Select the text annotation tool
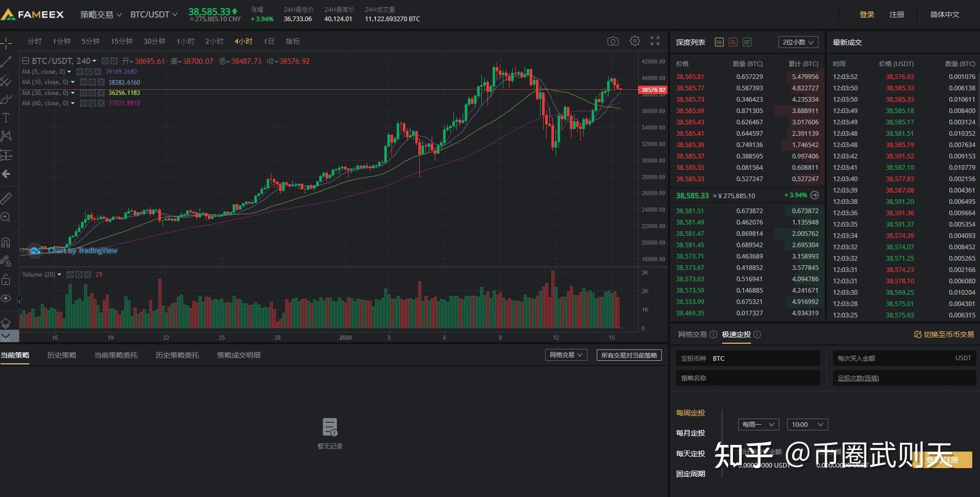980x497 pixels. click(6, 118)
